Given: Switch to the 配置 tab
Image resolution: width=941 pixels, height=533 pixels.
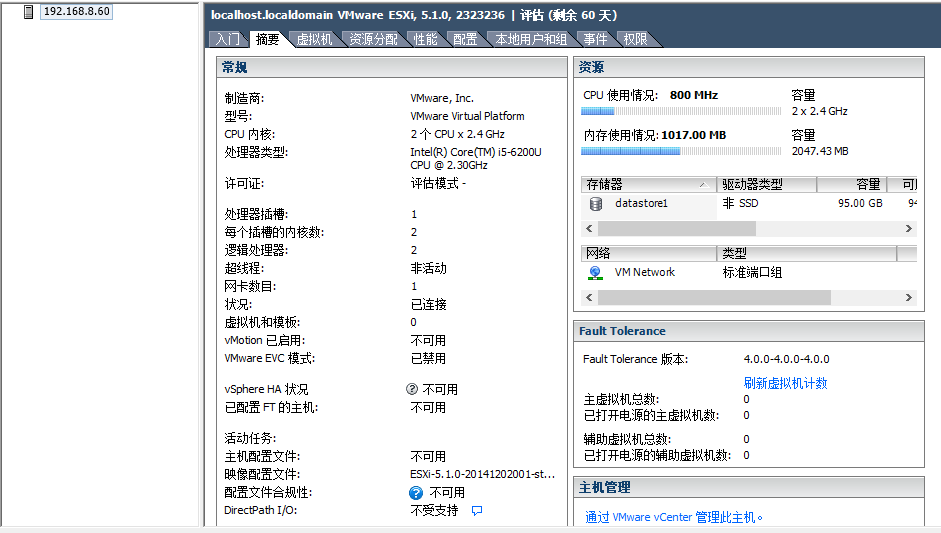Looking at the screenshot, I should coord(465,39).
